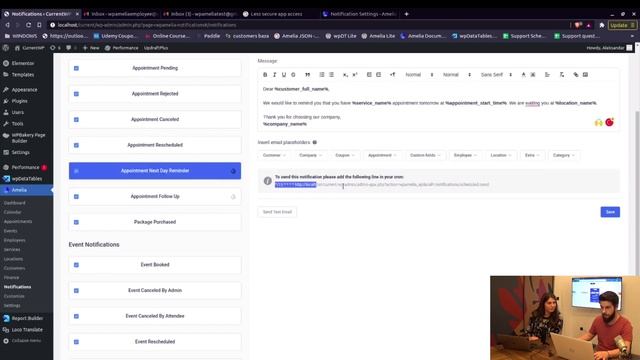Expand the Coupon placeholders dropdown
This screenshot has width=640, height=360.
[x=344, y=155]
